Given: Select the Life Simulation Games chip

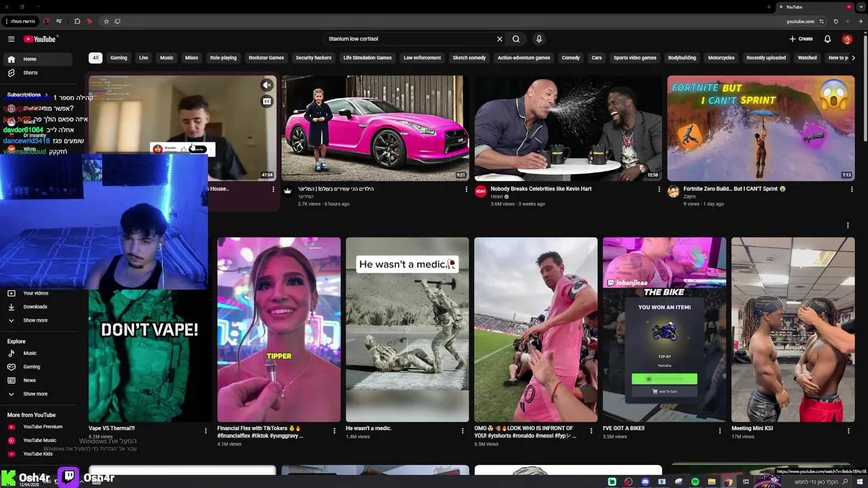Looking at the screenshot, I should (368, 58).
